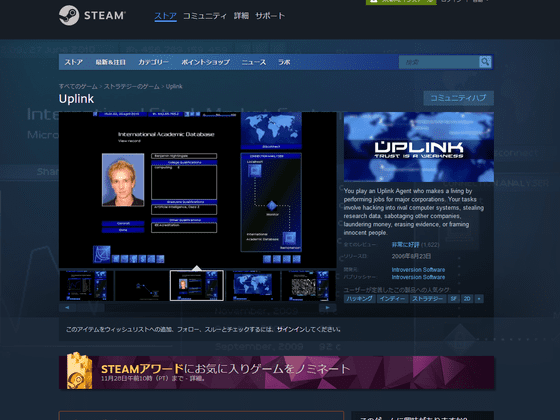Open the STEAMアワード nomination banner
This screenshot has width=560, height=420.
[276, 372]
